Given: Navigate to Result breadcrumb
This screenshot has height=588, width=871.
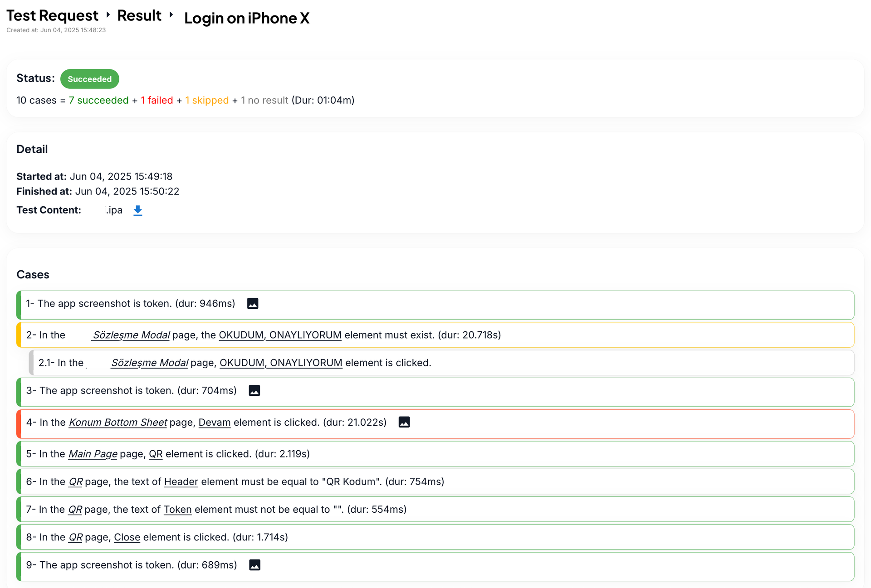Looking at the screenshot, I should coord(139,16).
